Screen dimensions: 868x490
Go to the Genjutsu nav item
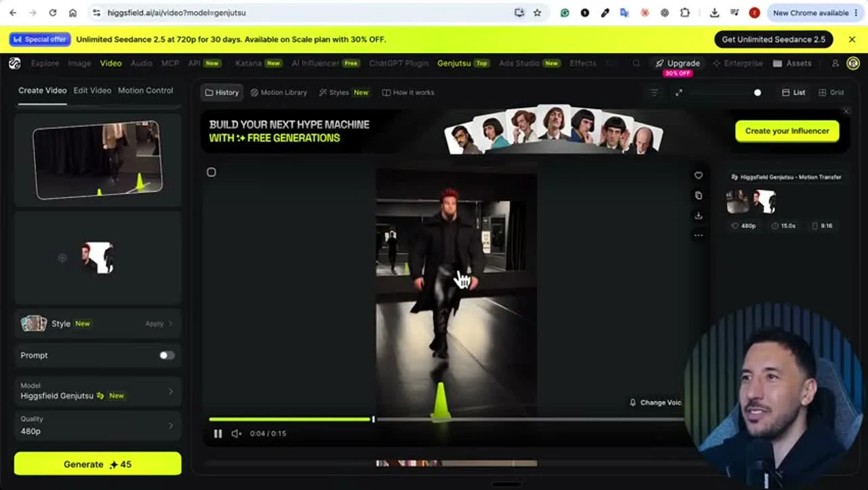[x=463, y=63]
